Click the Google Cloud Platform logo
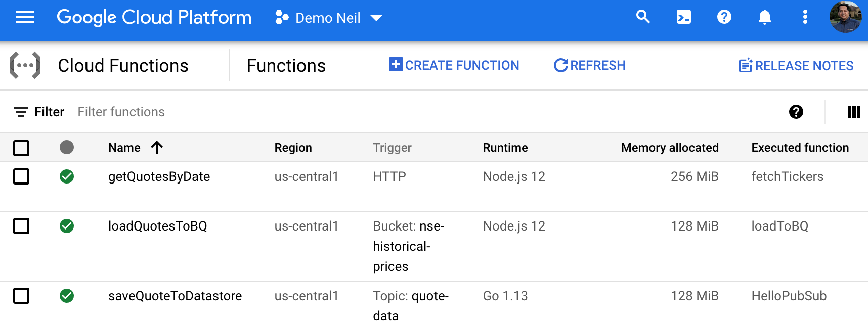 (x=154, y=18)
